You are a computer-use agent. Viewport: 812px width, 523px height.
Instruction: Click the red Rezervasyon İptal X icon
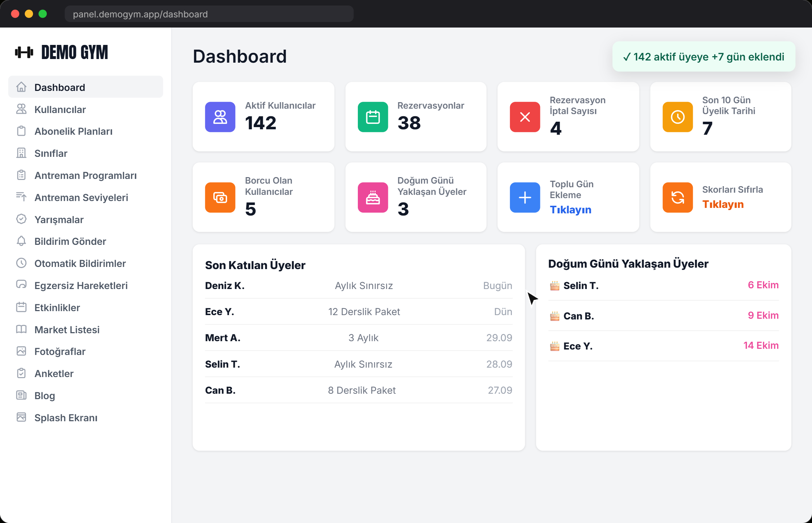[x=525, y=117]
